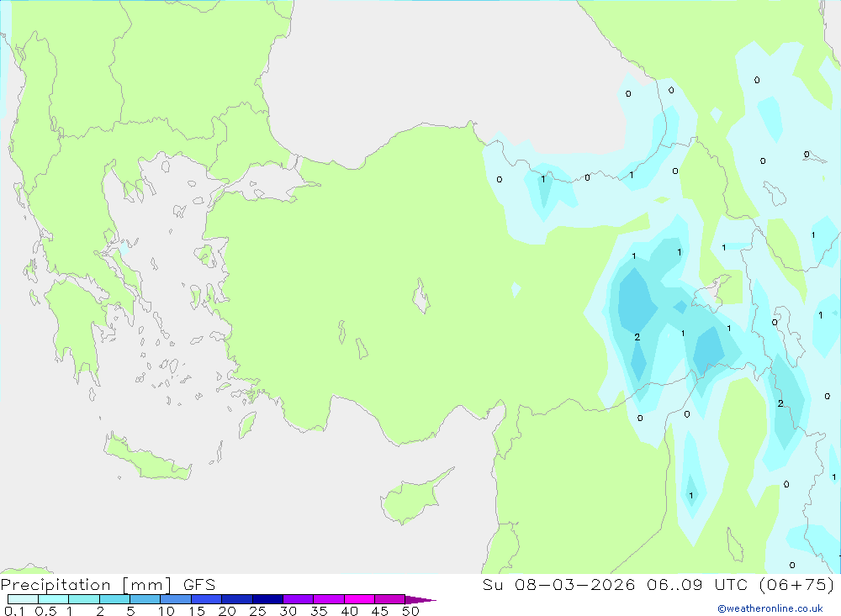The image size is (841, 616).
Task: Click the purple arrow tip past 50
Action: [420, 600]
